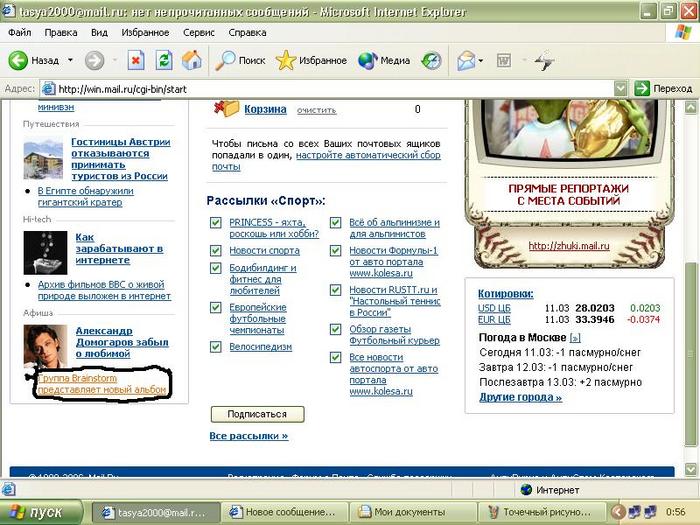Click the Internet zone globe in status bar
Viewport: 700px width, 525px height.
coord(526,490)
